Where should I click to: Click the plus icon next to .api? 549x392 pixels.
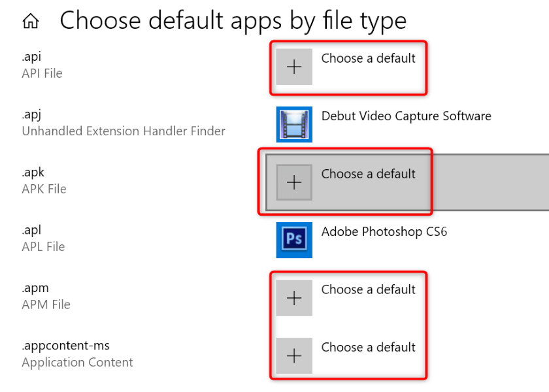coord(294,67)
